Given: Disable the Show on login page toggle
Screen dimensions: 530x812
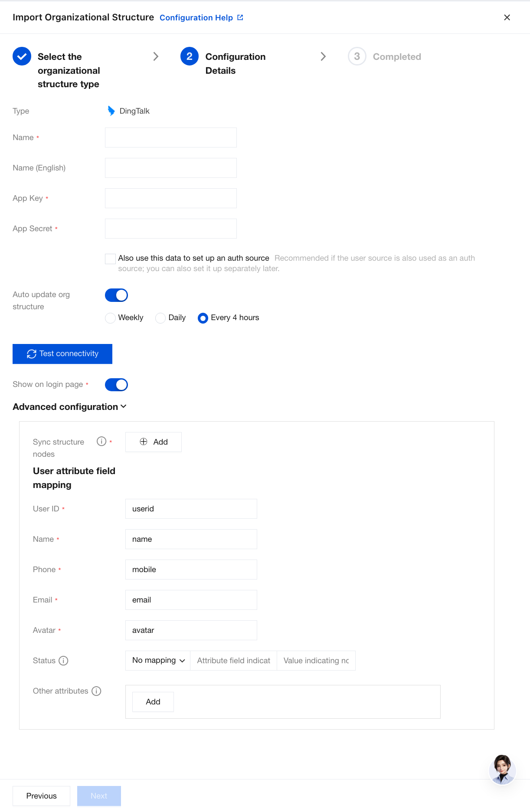Looking at the screenshot, I should pos(116,385).
